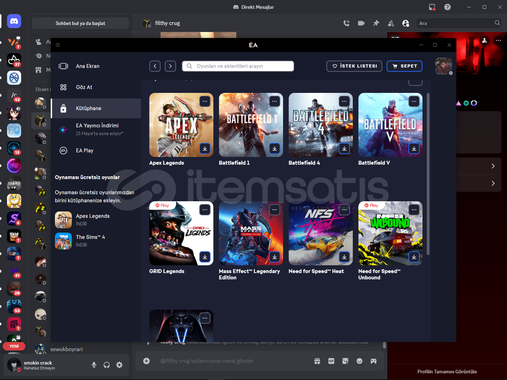Open Battlefield 1 options menu

[274, 101]
